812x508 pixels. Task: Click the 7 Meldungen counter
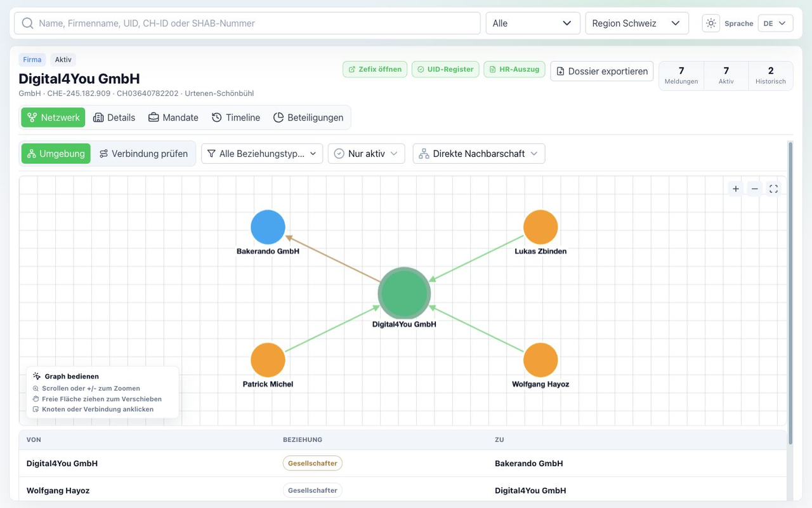(681, 76)
